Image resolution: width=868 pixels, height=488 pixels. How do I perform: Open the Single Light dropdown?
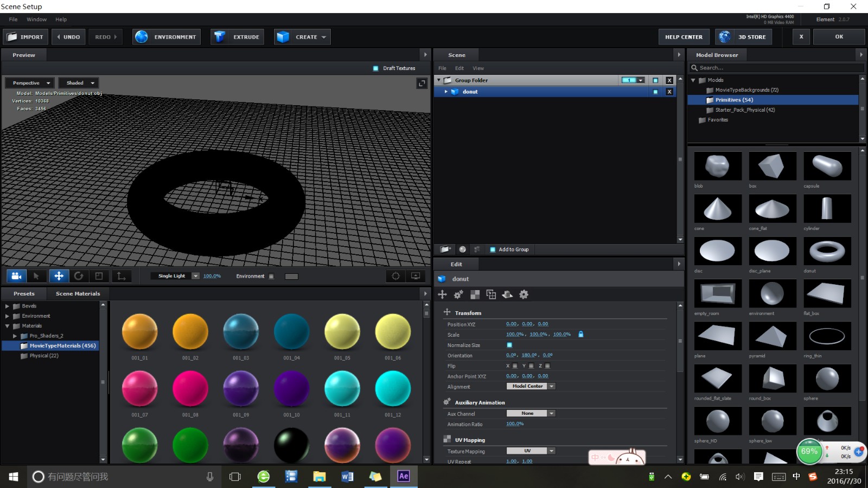click(x=174, y=276)
